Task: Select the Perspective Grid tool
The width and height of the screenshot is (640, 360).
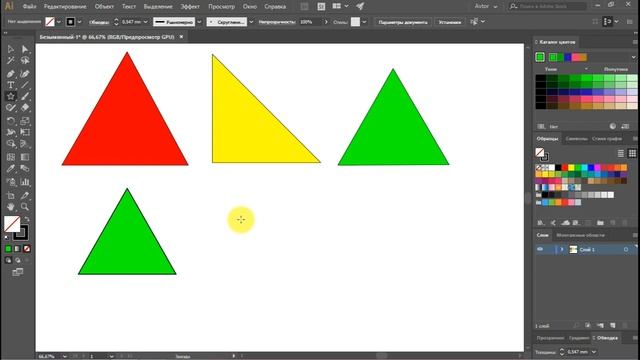Action: click(x=25, y=144)
